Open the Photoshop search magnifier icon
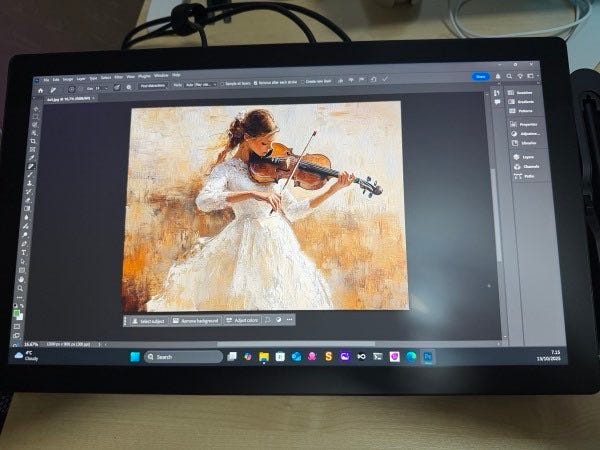 [509, 77]
